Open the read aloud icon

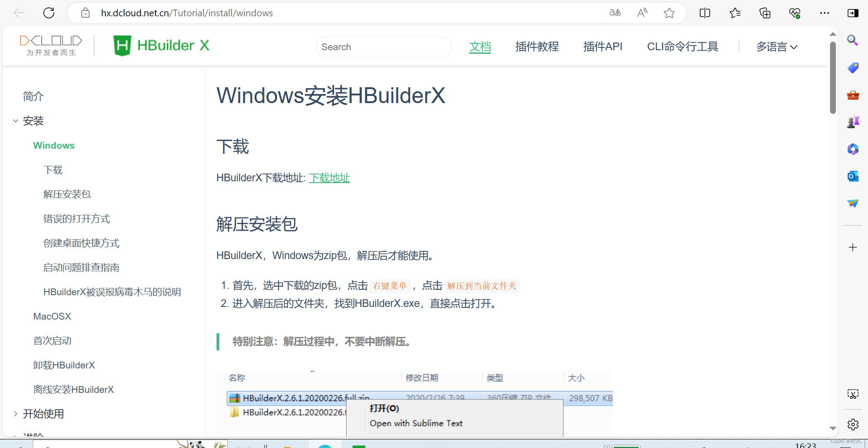pyautogui.click(x=642, y=13)
